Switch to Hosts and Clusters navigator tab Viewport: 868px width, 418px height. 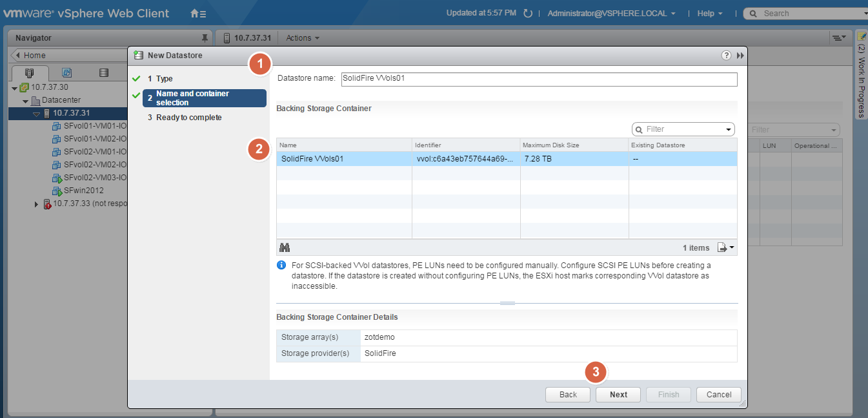tap(29, 72)
